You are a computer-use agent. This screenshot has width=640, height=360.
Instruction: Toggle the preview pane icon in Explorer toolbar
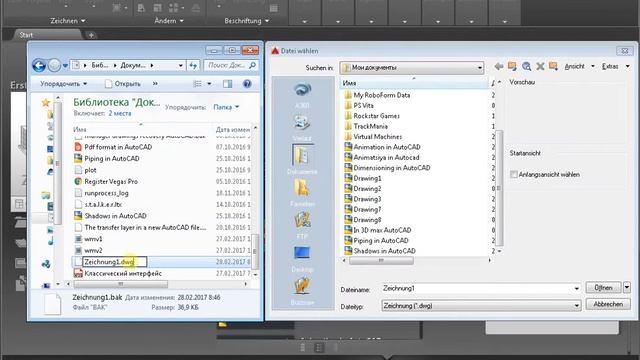[x=227, y=84]
